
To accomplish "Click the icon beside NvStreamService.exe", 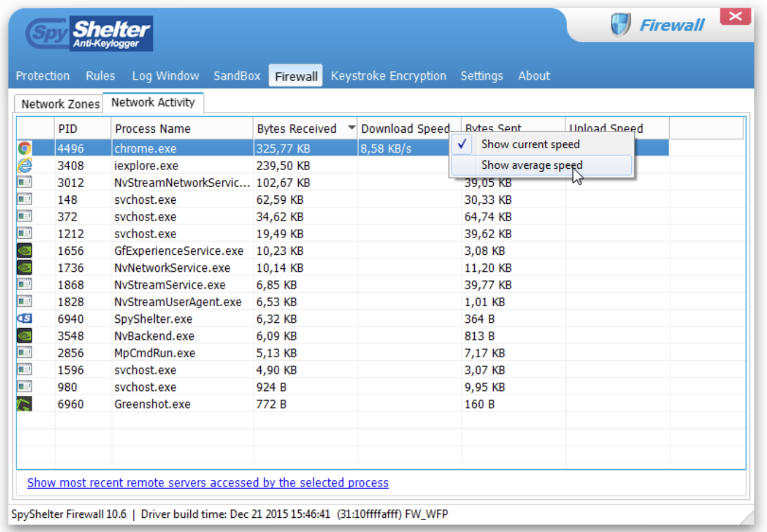I will (24, 285).
